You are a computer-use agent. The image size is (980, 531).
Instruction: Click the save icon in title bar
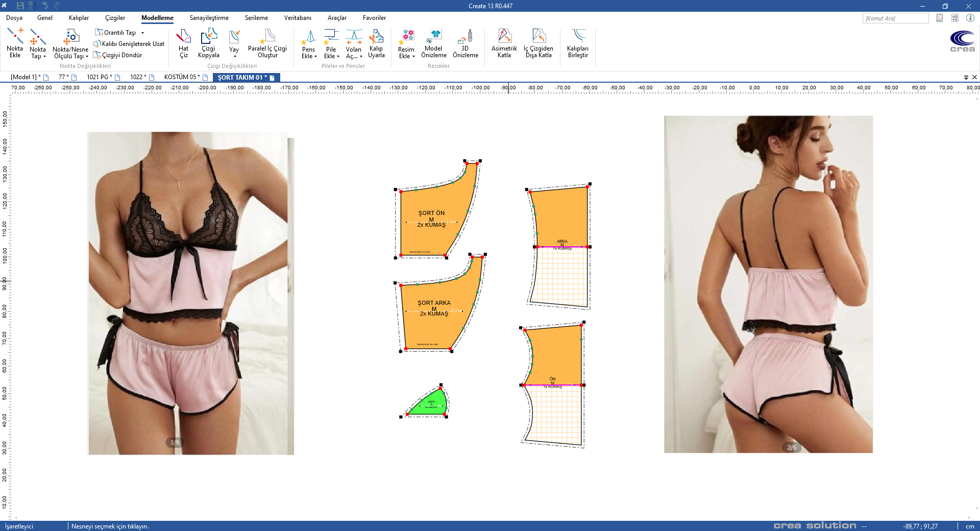click(x=20, y=6)
